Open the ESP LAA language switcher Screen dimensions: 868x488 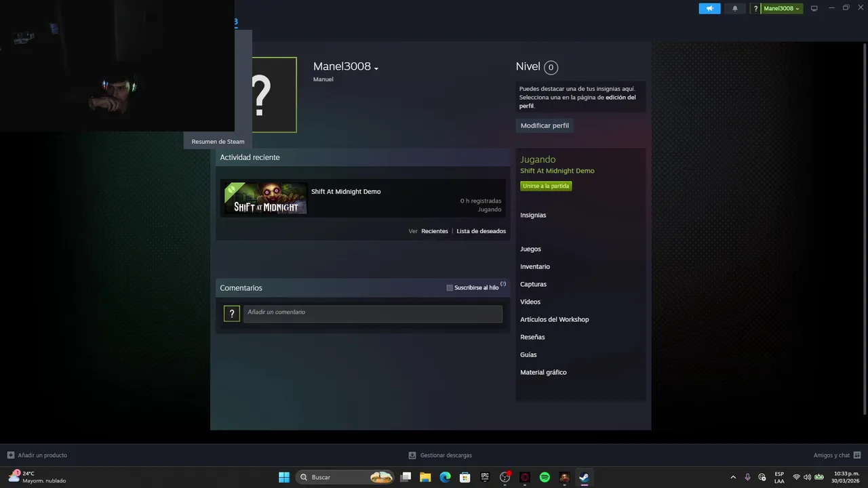point(779,477)
